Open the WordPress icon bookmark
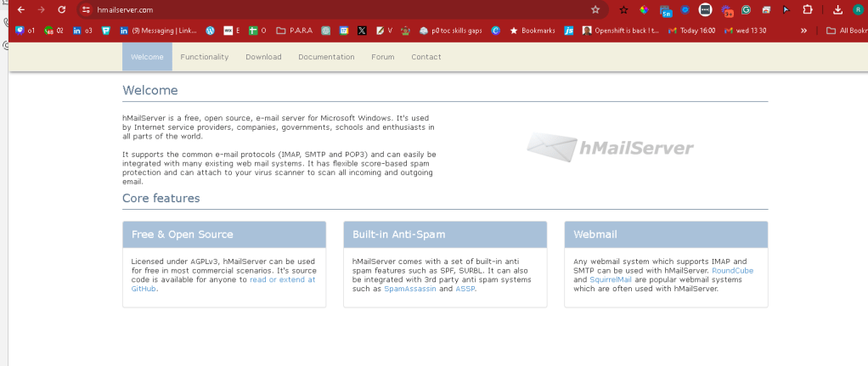The image size is (868, 366). 210,31
